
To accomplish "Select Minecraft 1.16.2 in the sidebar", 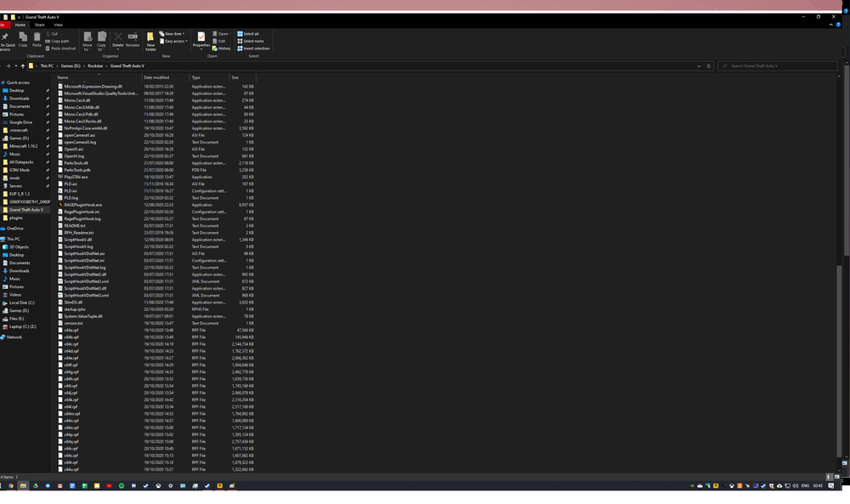I will click(23, 146).
